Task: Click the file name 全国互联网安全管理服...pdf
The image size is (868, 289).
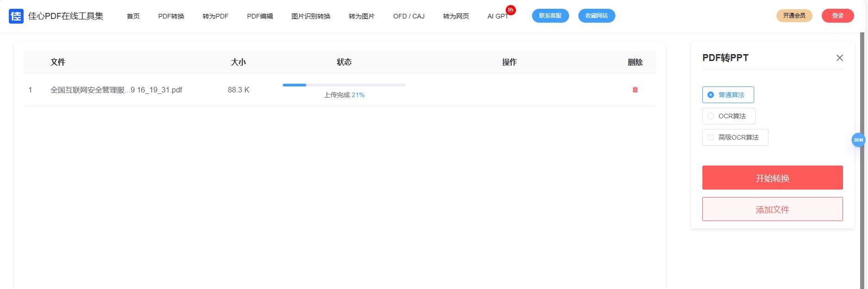Action: 117,90
